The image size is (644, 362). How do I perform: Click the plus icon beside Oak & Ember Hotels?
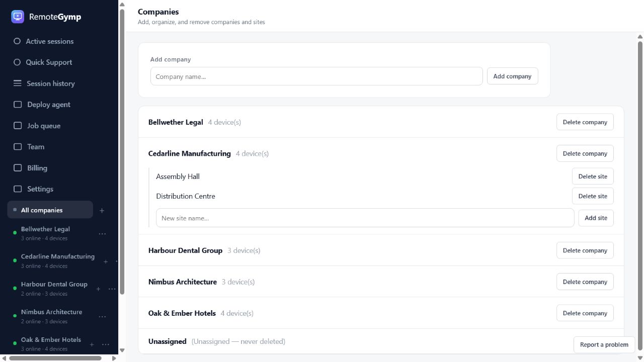pos(92,344)
